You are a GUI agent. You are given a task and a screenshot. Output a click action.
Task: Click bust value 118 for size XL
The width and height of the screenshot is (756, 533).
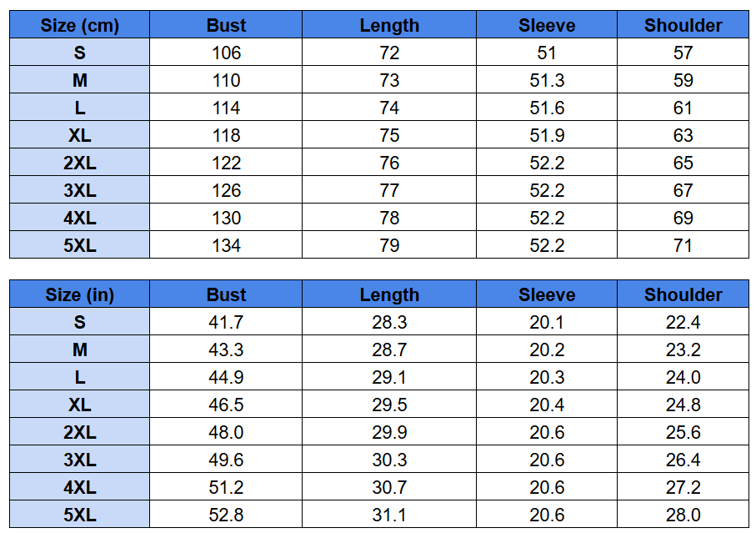tap(226, 135)
